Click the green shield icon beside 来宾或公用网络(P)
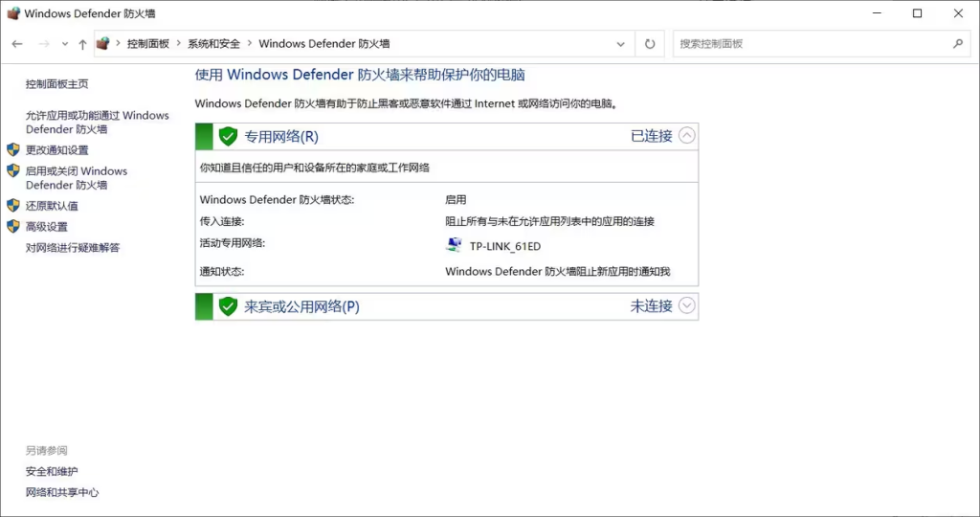Screen dimensions: 980x517 (228, 306)
